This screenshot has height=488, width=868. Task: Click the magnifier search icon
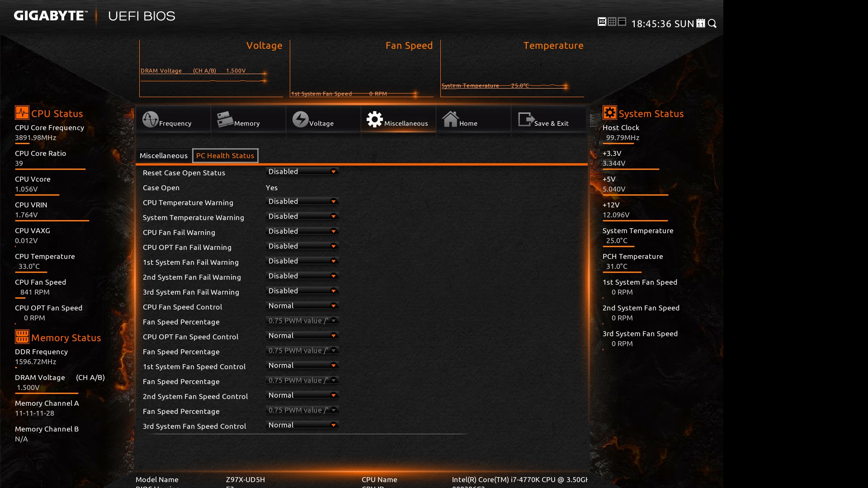click(712, 23)
